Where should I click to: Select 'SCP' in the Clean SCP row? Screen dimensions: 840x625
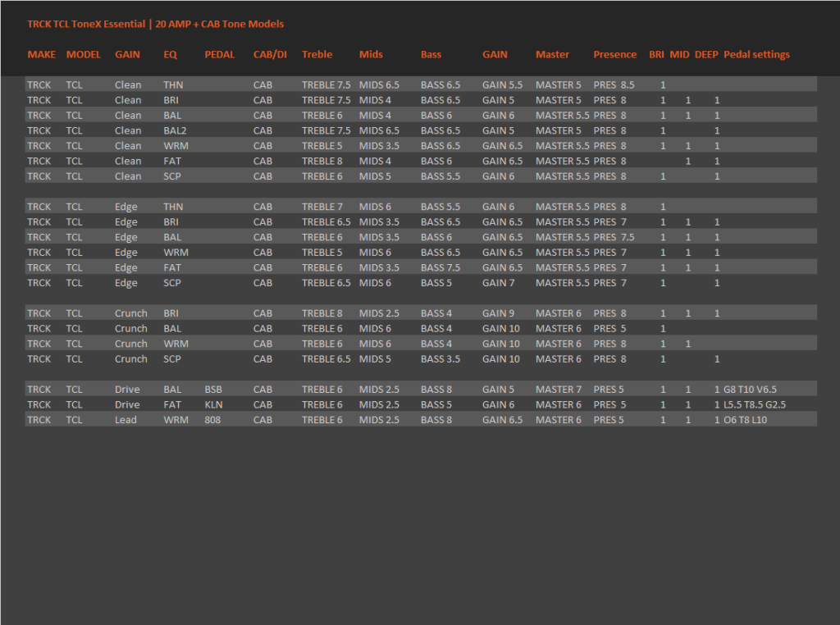click(172, 176)
